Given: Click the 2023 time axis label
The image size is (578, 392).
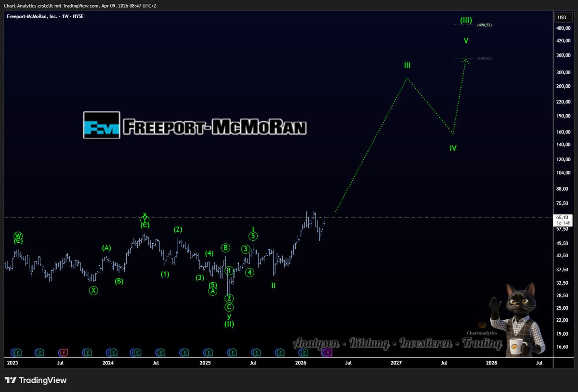Looking at the screenshot, I should (12, 363).
